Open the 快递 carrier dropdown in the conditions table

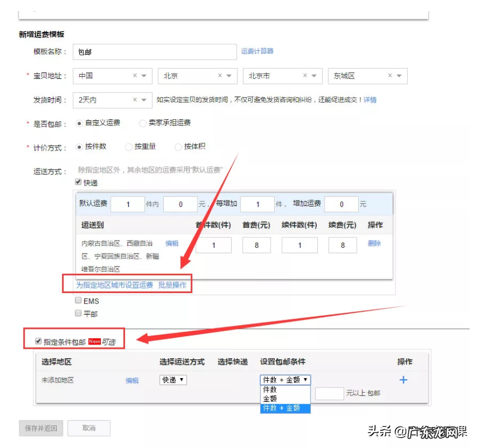tap(173, 379)
